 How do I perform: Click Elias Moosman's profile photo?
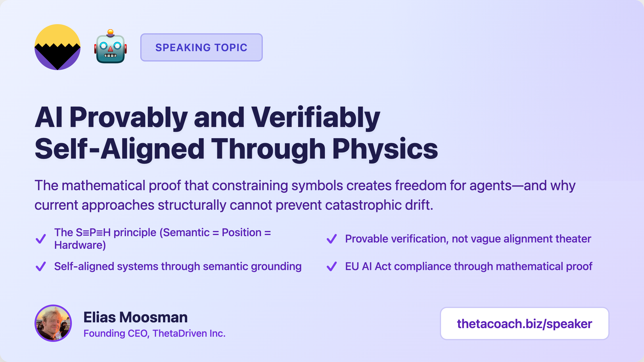(53, 323)
